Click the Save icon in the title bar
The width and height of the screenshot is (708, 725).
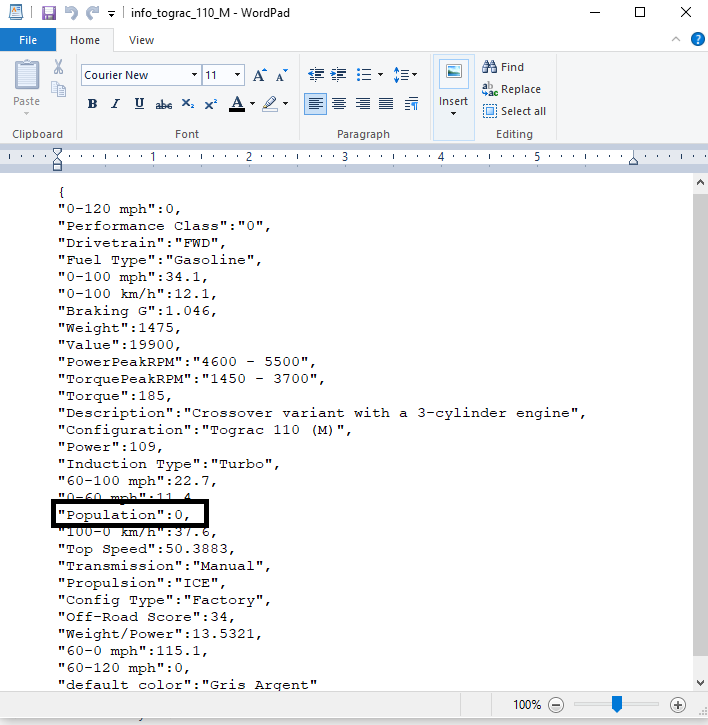pyautogui.click(x=49, y=13)
